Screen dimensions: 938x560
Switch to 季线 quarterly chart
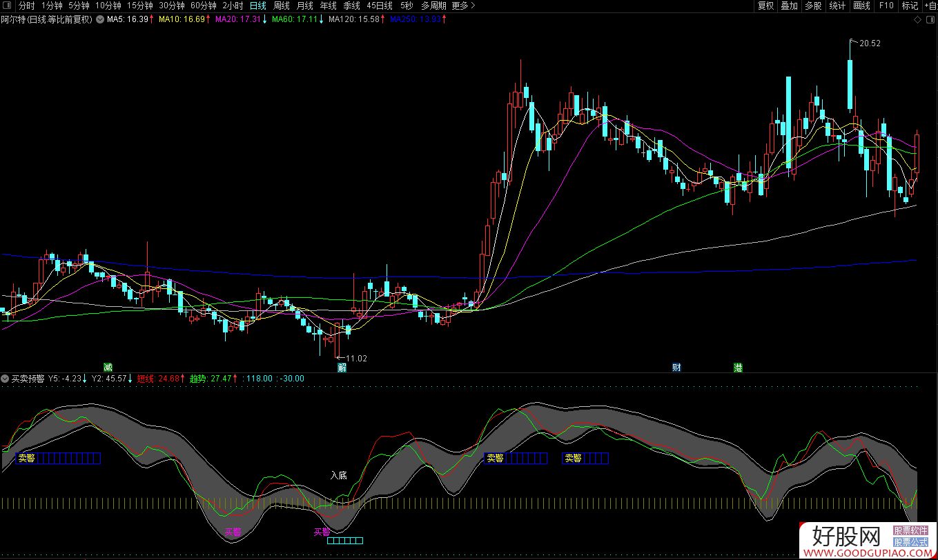pos(351,6)
